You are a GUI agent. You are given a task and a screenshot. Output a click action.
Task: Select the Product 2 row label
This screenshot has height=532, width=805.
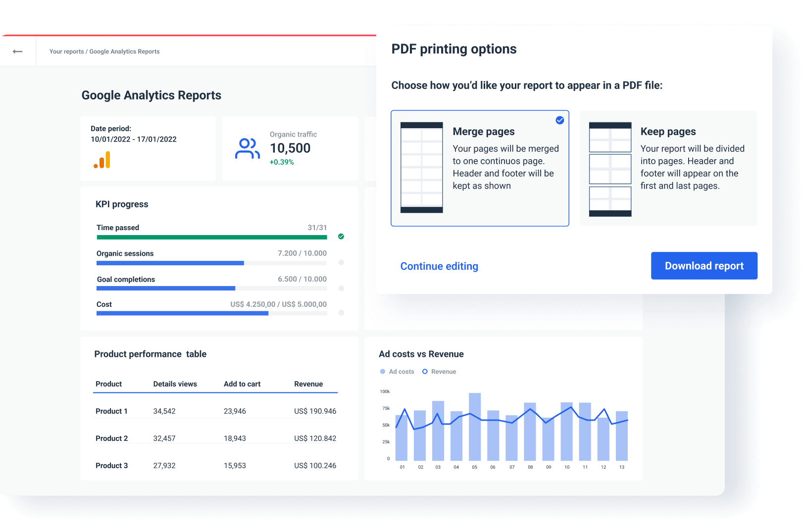111,438
